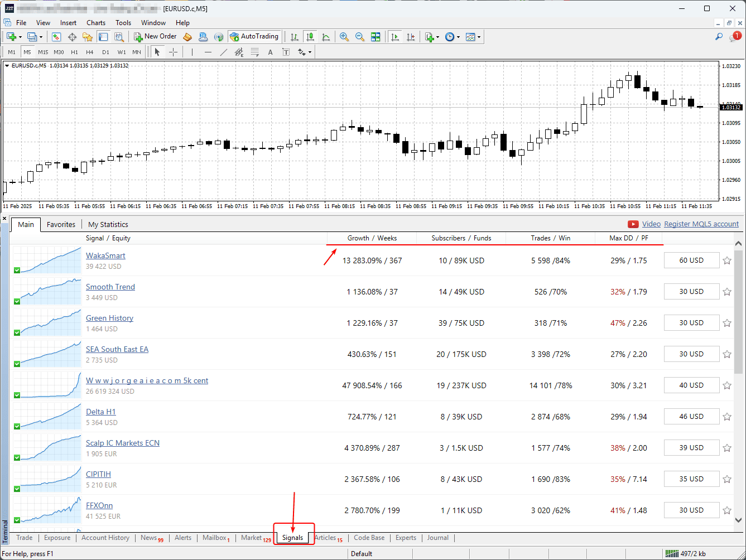746x560 pixels.
Task: Click the EURUSD.c,M5 chart triangle expander
Action: pyautogui.click(x=7, y=65)
